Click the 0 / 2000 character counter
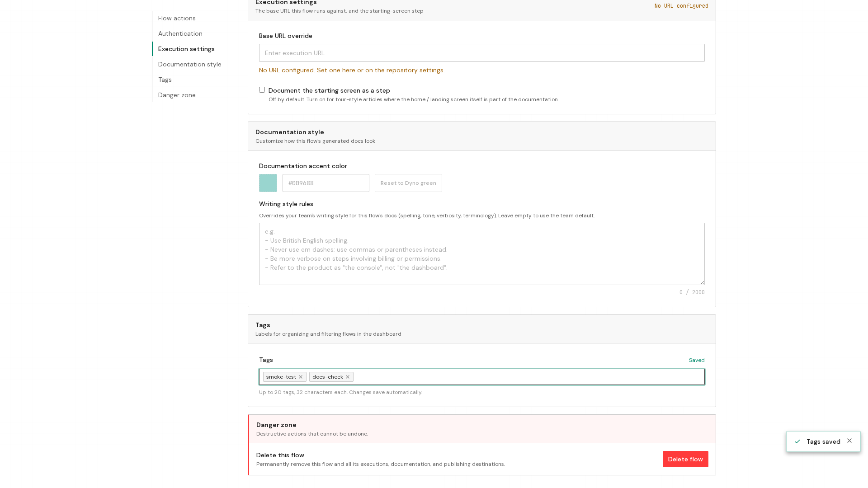 click(692, 292)
